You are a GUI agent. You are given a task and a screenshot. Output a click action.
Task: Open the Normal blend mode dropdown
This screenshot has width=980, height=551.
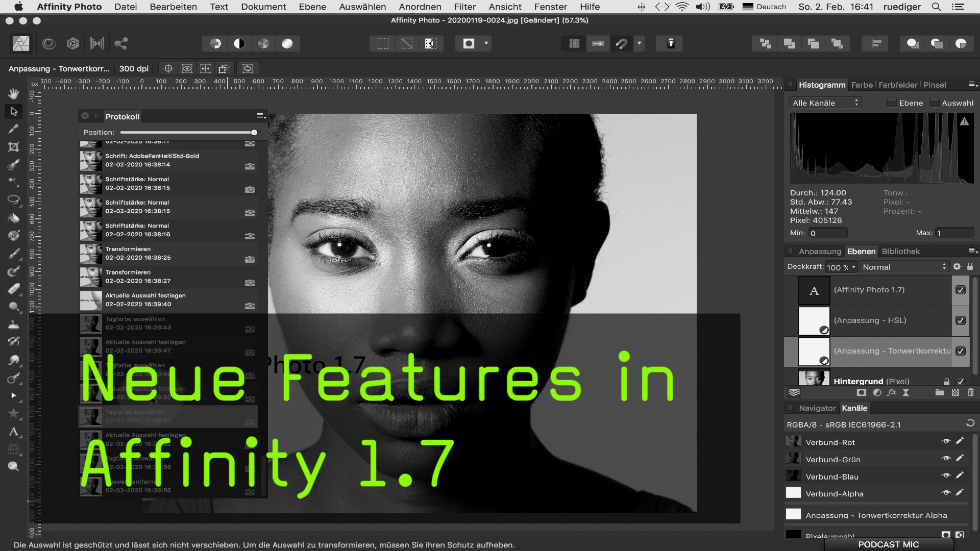click(904, 267)
